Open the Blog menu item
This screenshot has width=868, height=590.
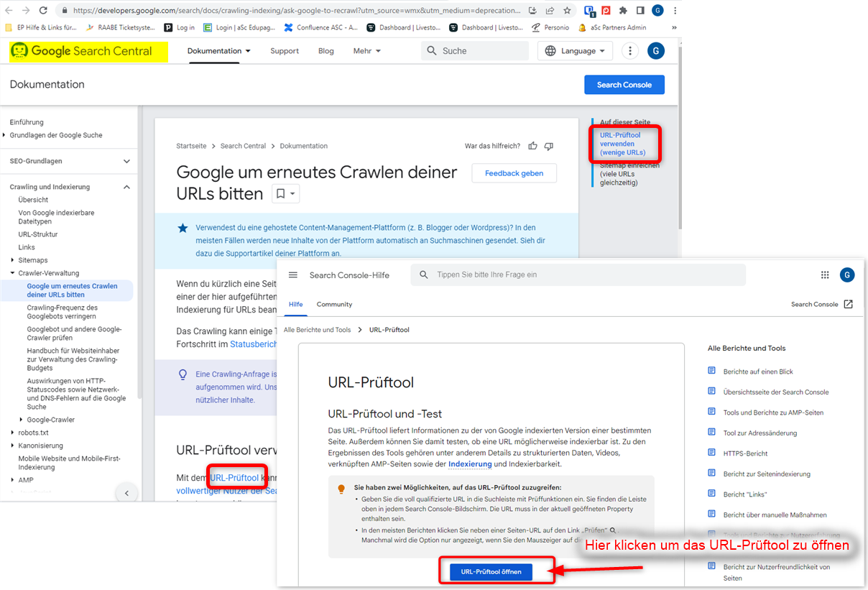tap(326, 51)
